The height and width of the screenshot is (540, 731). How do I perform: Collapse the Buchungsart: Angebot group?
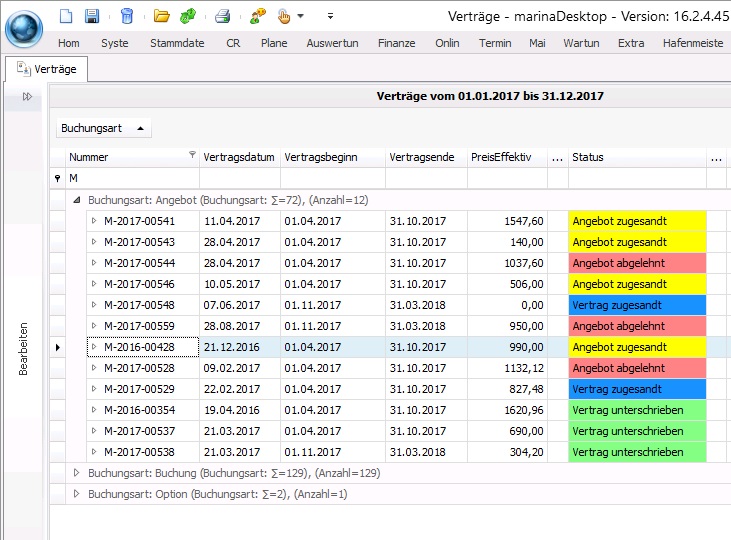tap(76, 200)
